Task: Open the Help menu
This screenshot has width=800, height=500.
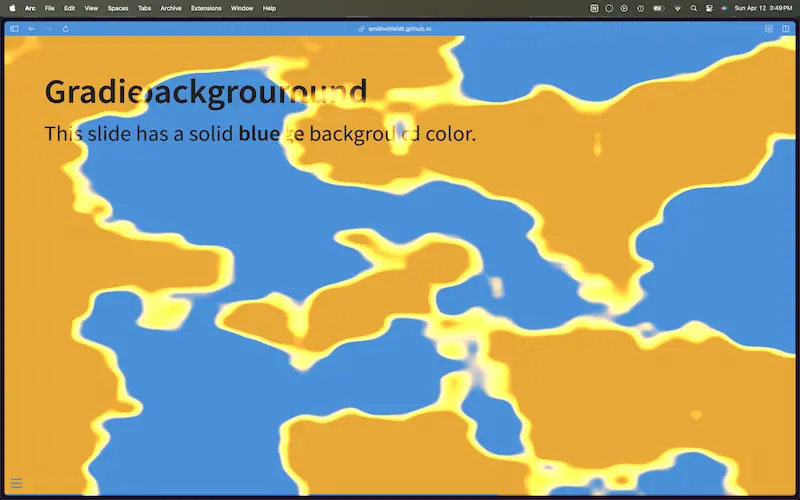Action: [269, 8]
